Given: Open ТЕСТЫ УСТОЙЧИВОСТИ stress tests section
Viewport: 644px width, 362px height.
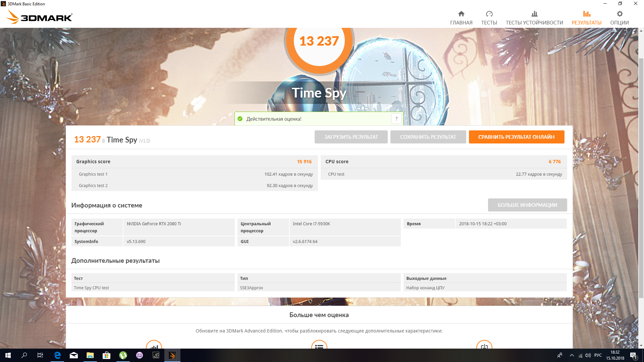Looking at the screenshot, I should click(534, 18).
